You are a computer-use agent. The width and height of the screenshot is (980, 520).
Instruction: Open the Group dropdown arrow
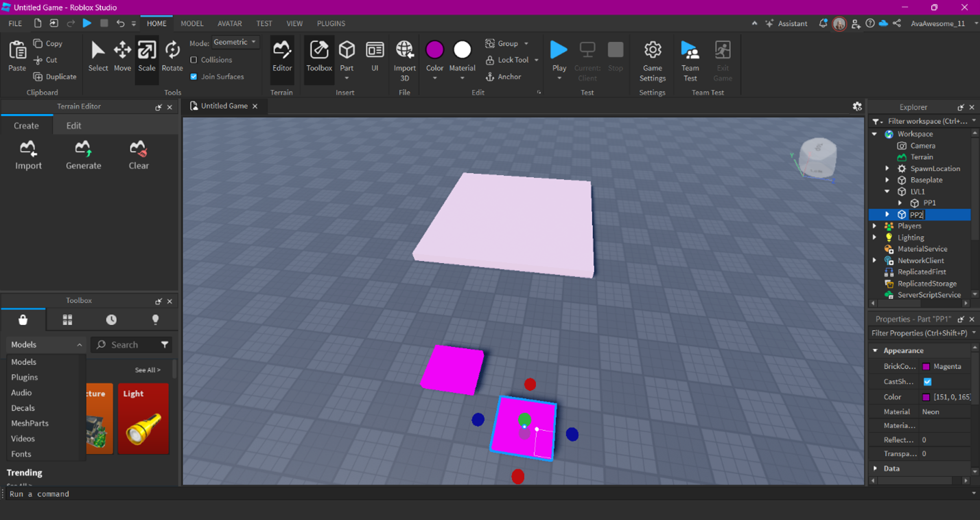tap(526, 43)
